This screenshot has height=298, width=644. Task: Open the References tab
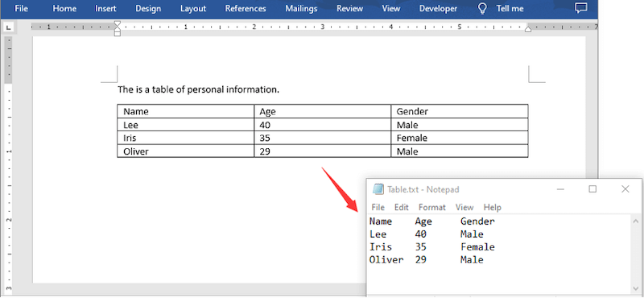click(x=246, y=8)
